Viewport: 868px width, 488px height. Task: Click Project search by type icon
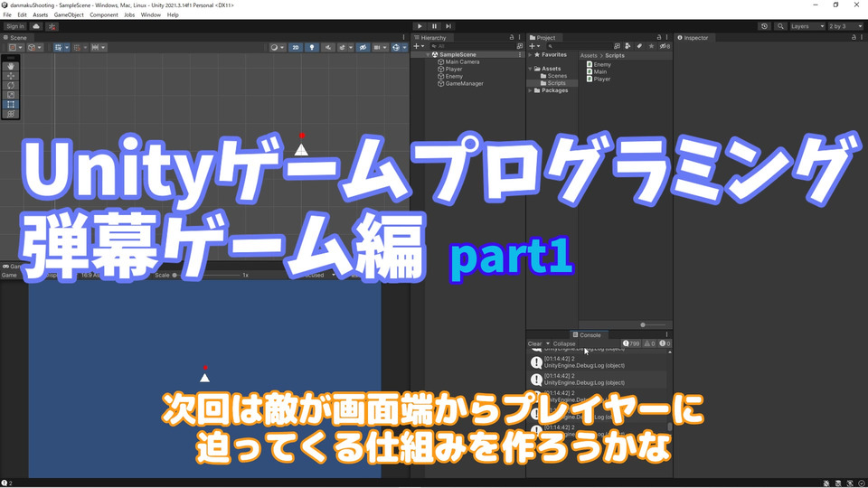627,46
